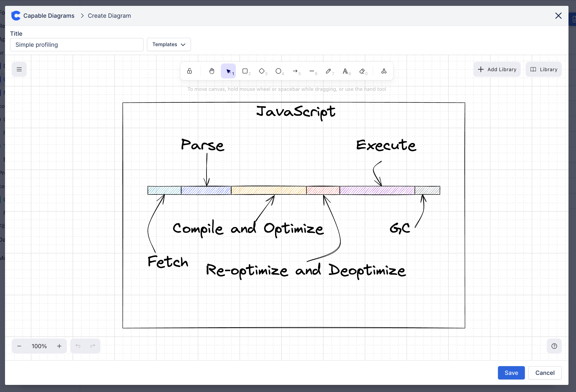This screenshot has width=576, height=392.
Task: Open the Library panel
Action: (x=543, y=70)
